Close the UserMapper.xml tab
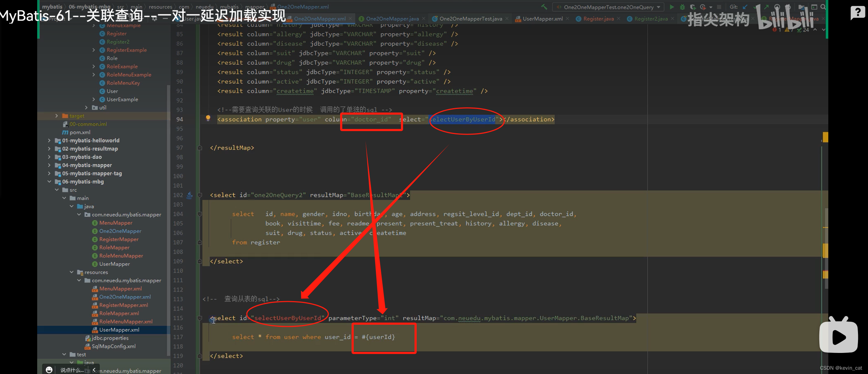The width and height of the screenshot is (868, 374). [x=568, y=19]
